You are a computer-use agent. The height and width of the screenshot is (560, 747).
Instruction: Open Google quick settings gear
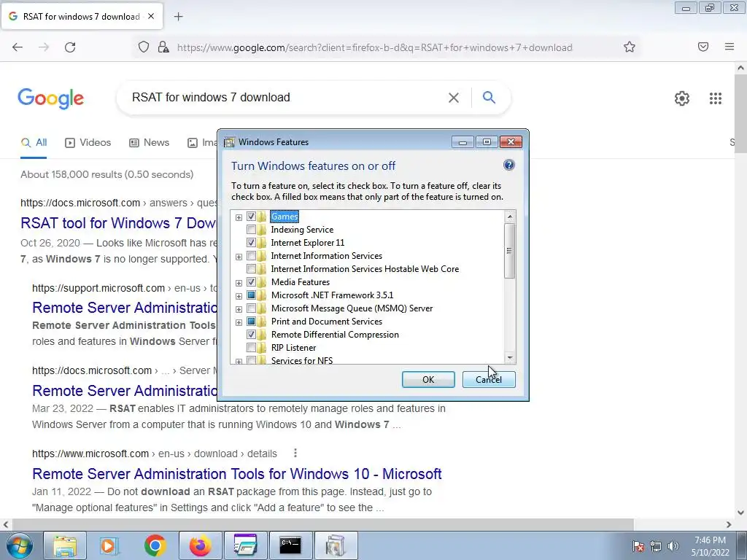[x=682, y=98]
